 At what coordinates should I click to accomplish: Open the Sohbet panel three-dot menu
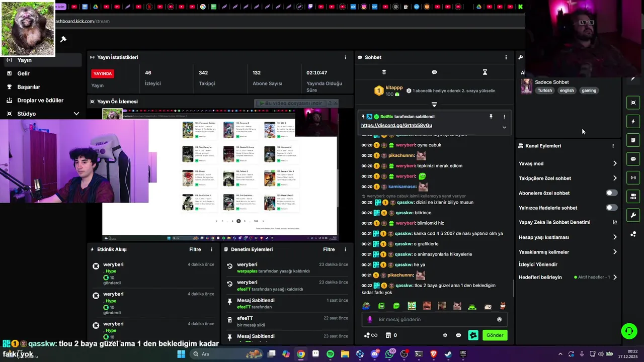tap(506, 57)
